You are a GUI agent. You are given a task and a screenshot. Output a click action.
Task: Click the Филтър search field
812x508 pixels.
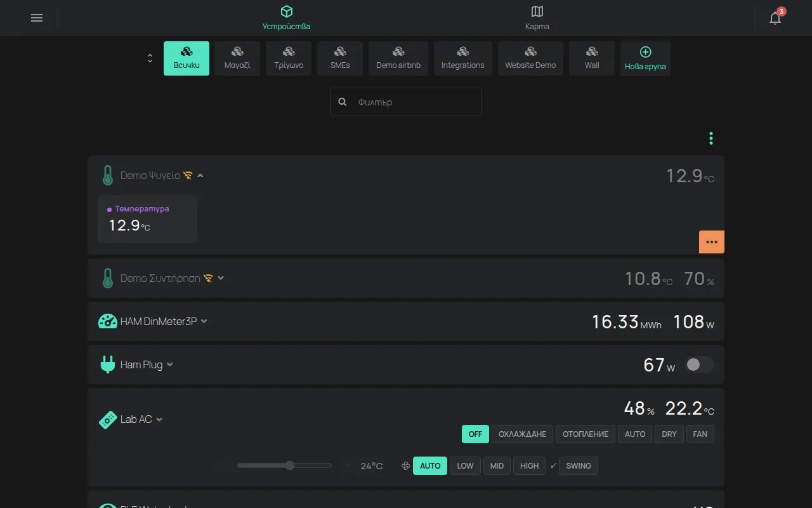tap(406, 102)
